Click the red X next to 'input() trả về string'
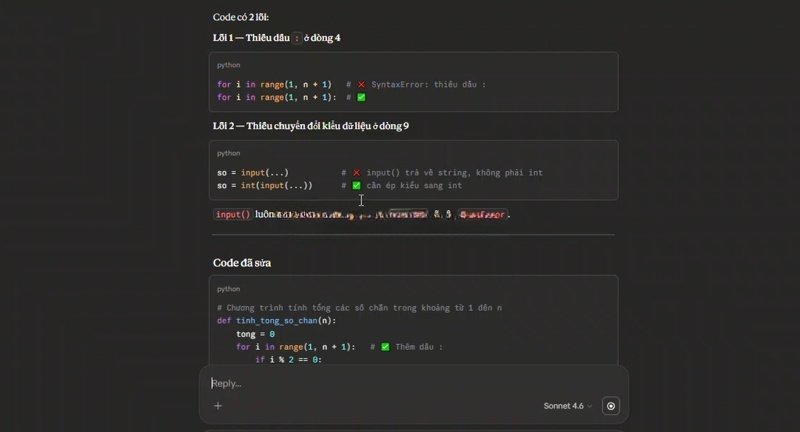 pos(356,173)
